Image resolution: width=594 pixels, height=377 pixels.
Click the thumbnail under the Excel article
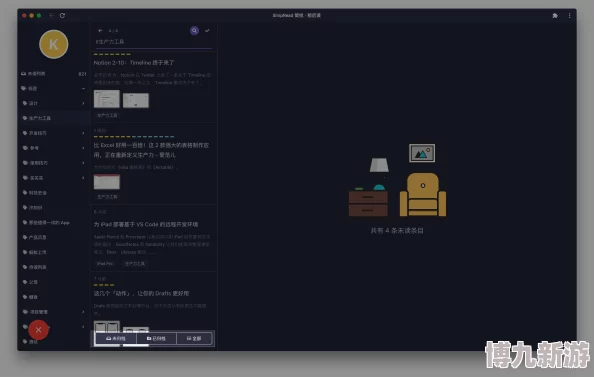107,182
